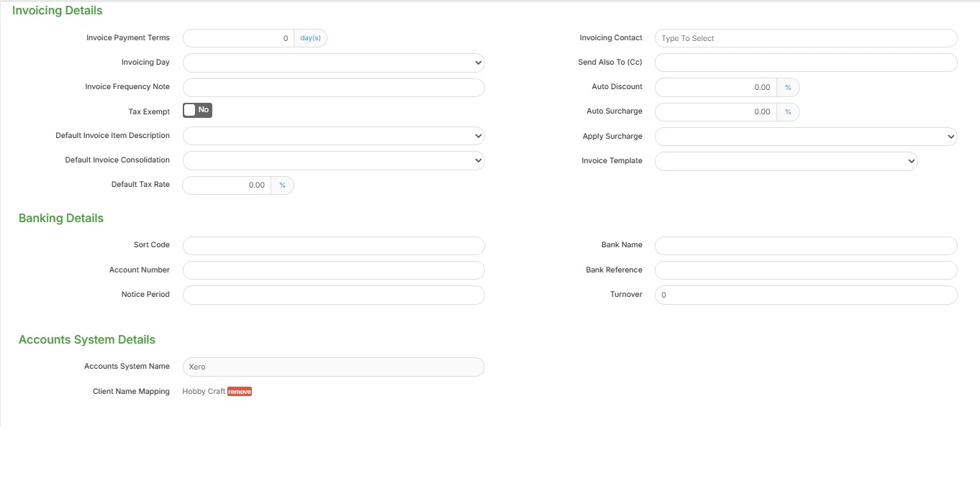Viewport: 980px width, 478px height.
Task: Toggle the Tax Exempt switch
Action: (x=197, y=110)
